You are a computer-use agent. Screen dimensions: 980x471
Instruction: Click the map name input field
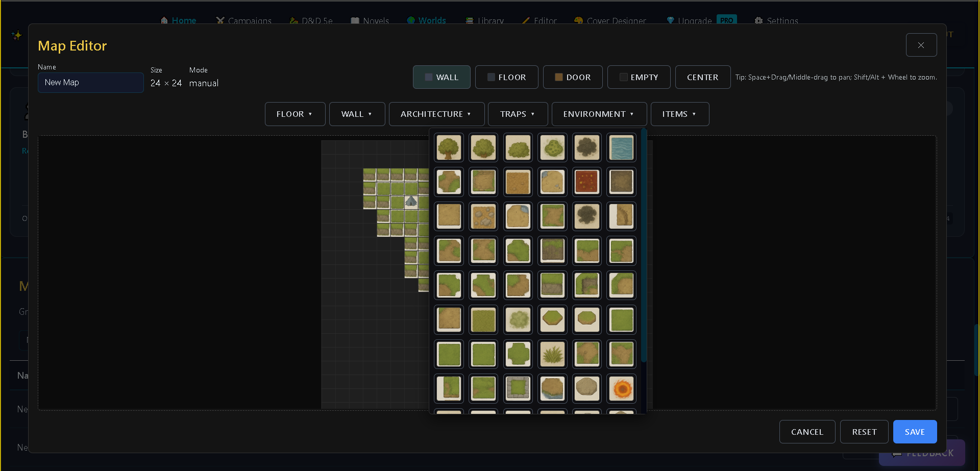[x=90, y=82]
